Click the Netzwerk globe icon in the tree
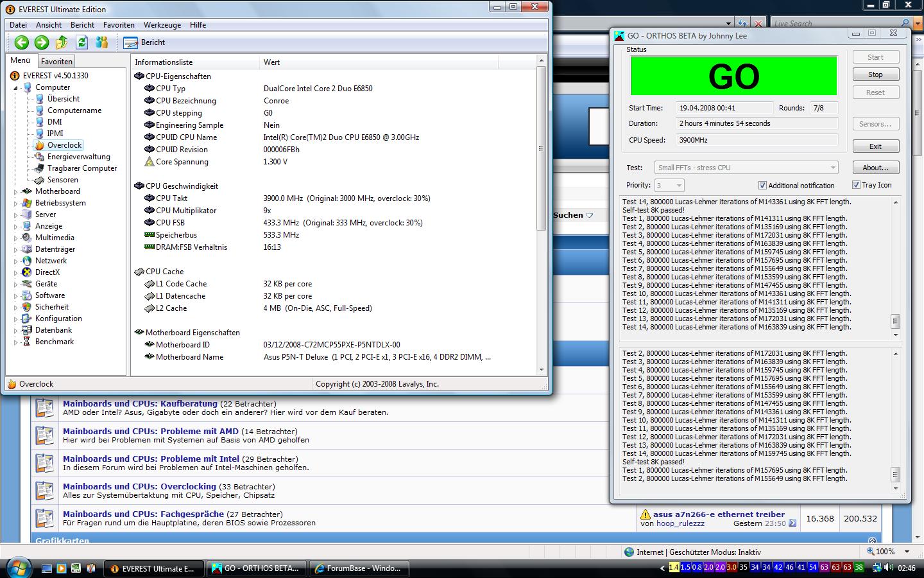Screen dimensions: 924x578 pos(27,261)
